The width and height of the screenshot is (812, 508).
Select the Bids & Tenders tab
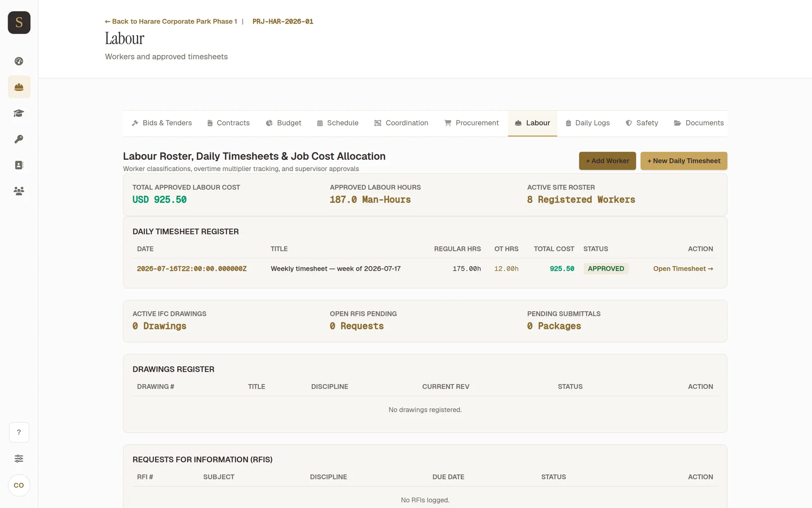161,123
